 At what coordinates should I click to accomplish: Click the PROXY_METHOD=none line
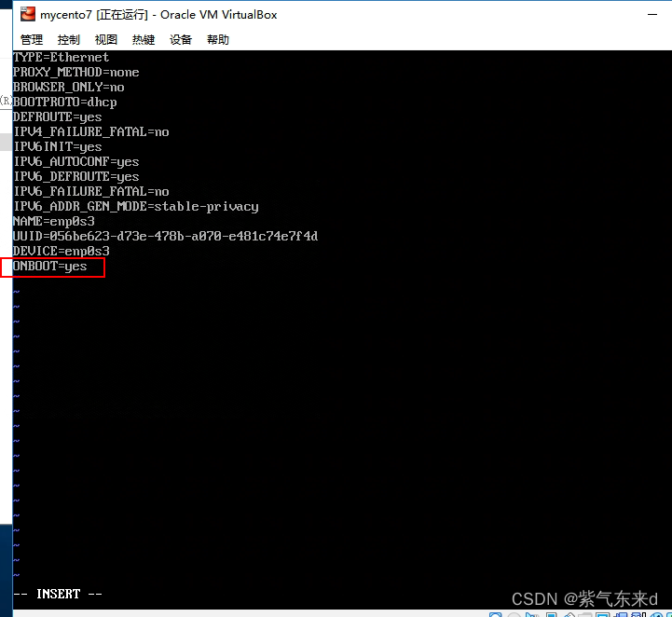click(x=75, y=72)
